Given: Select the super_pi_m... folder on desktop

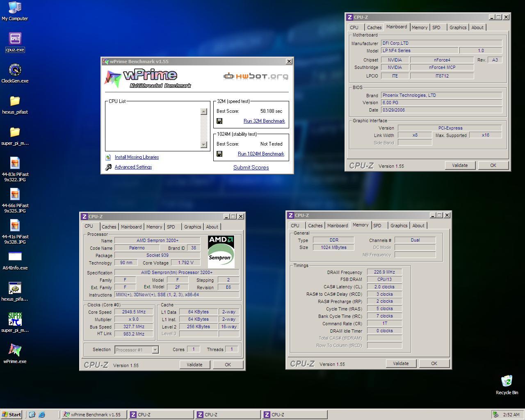Looking at the screenshot, I should pyautogui.click(x=15, y=136).
